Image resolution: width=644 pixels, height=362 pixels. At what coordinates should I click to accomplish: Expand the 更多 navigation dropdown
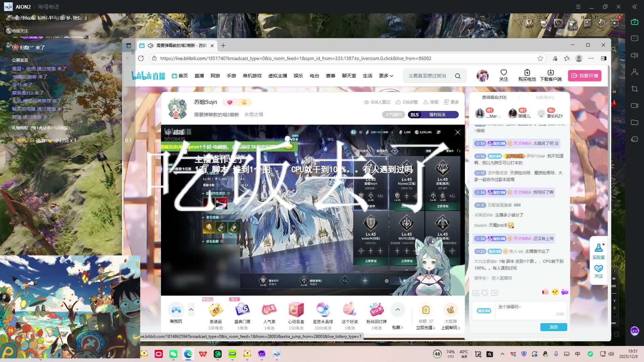pyautogui.click(x=386, y=76)
